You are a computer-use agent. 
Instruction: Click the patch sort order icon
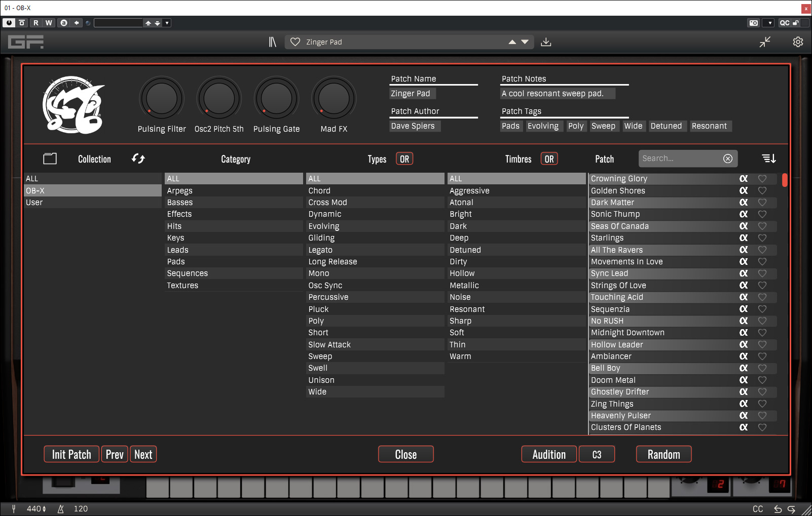[x=768, y=158]
